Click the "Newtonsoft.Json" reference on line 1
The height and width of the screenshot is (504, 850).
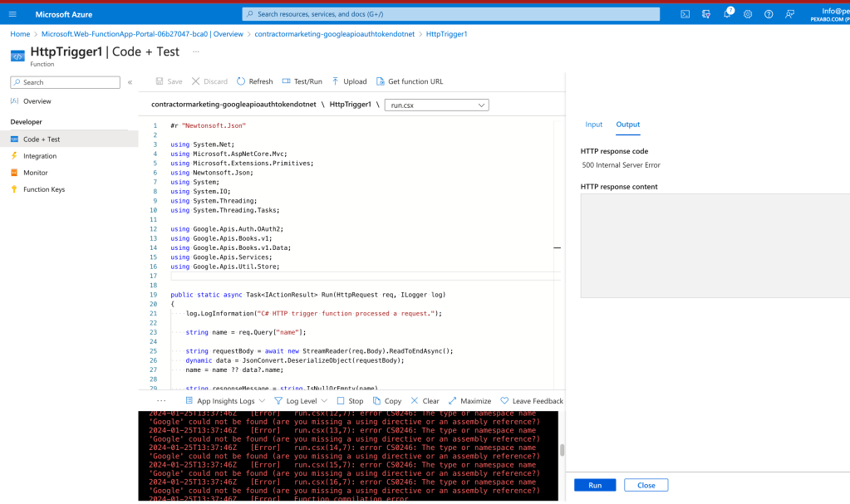pyautogui.click(x=214, y=125)
